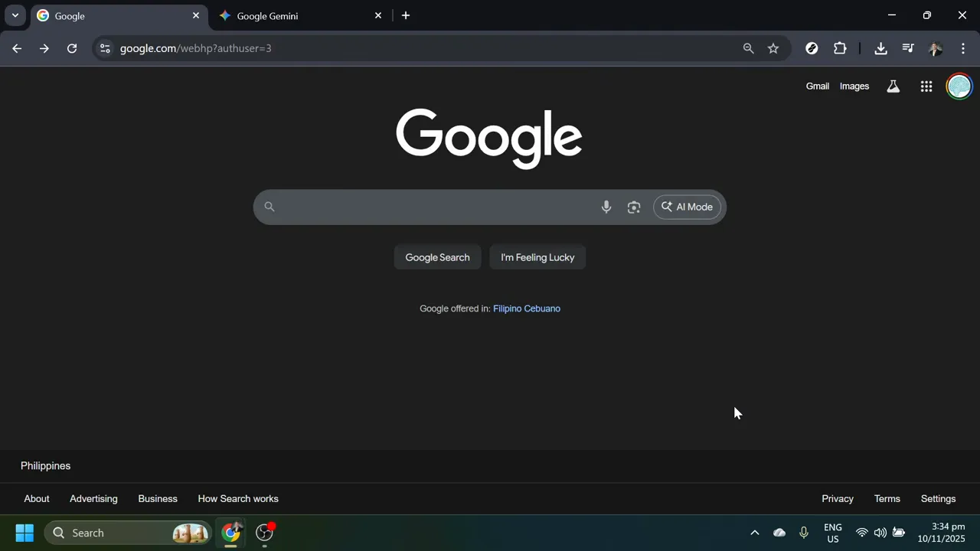
Task: Open the Windows Start menu
Action: click(24, 533)
